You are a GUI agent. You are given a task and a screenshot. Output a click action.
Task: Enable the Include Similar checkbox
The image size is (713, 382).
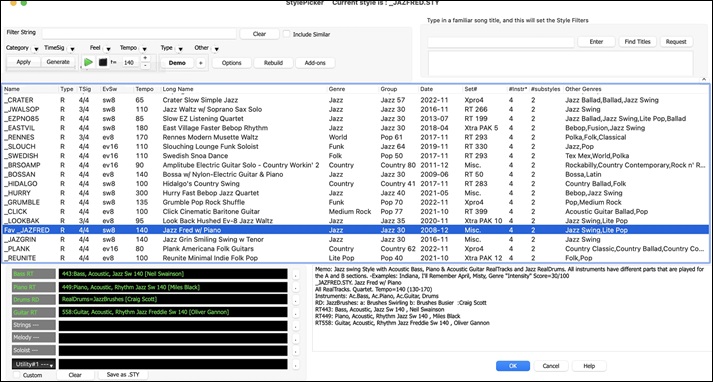[x=286, y=34]
